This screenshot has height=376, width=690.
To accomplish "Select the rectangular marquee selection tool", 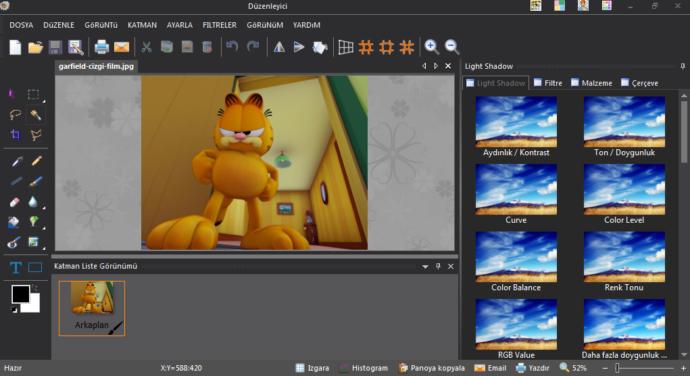I will pos(33,94).
